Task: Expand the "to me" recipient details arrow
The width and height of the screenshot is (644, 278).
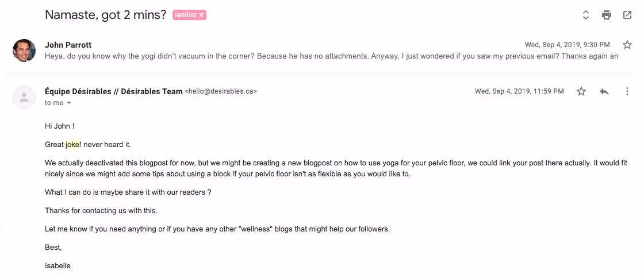Action: (69, 103)
